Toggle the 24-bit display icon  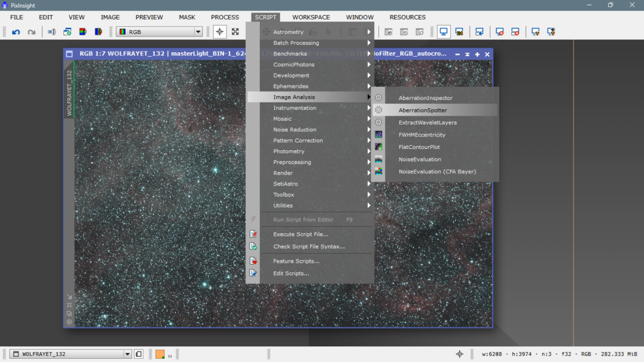click(459, 32)
